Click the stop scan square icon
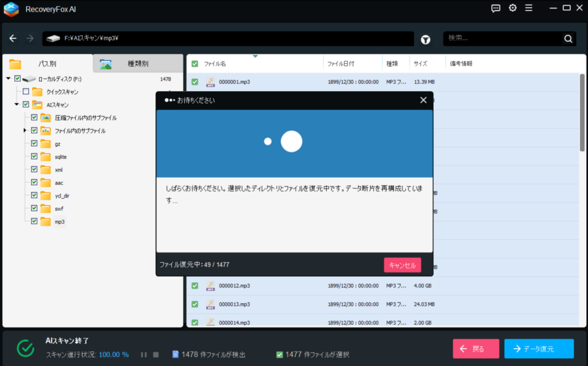Image resolution: width=588 pixels, height=366 pixels. coord(156,355)
